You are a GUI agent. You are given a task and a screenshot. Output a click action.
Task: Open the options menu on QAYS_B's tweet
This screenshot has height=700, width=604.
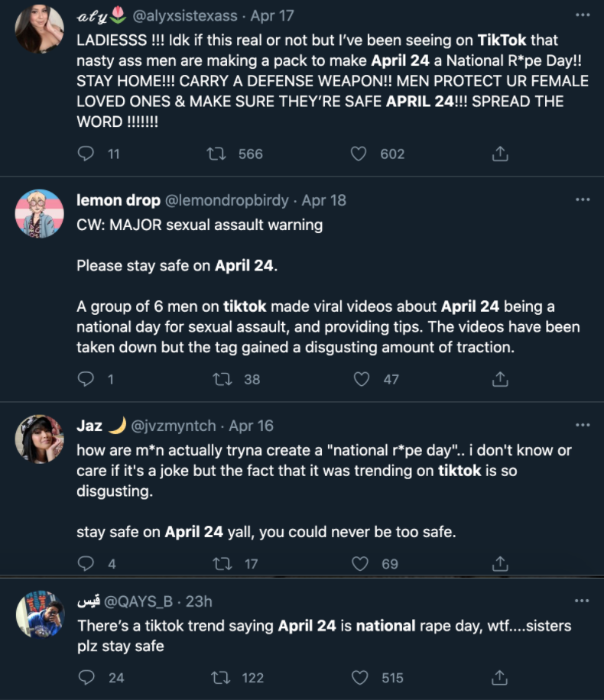tap(583, 602)
